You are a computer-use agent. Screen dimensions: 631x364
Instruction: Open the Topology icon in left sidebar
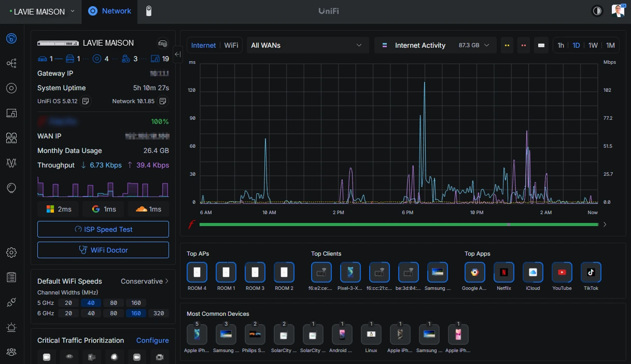(x=11, y=63)
